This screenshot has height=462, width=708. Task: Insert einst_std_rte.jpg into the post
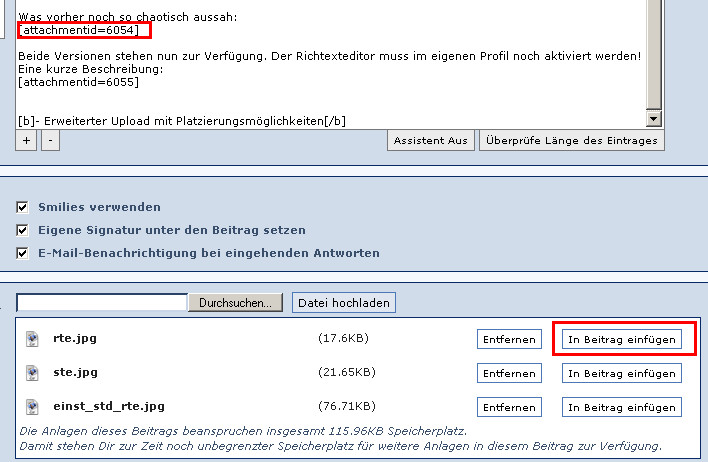pos(622,407)
